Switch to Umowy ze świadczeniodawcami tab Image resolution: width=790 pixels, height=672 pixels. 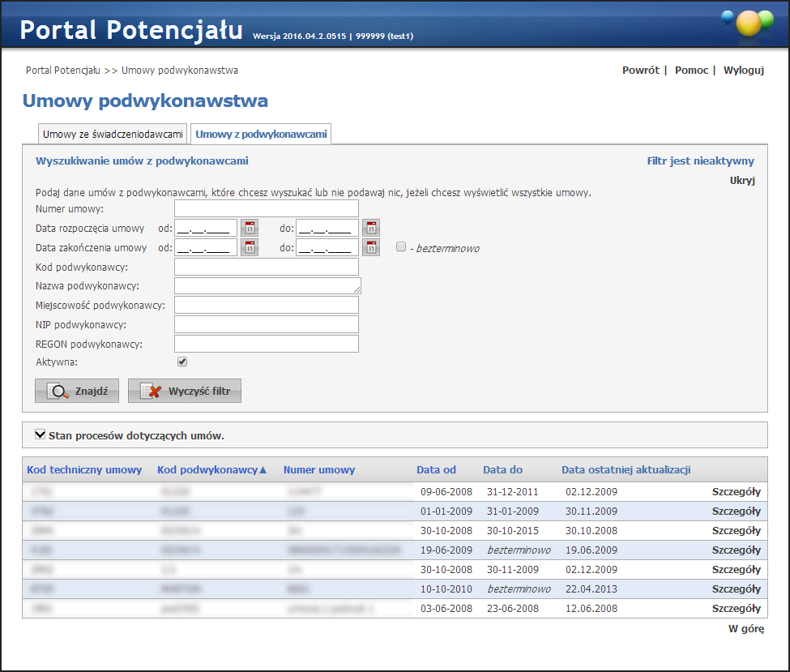click(x=113, y=135)
